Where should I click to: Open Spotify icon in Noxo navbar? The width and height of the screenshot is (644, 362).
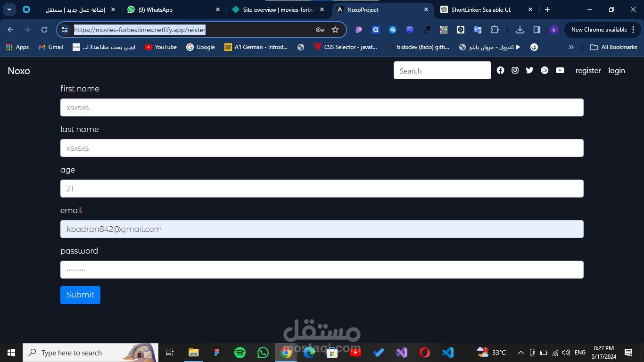click(545, 70)
